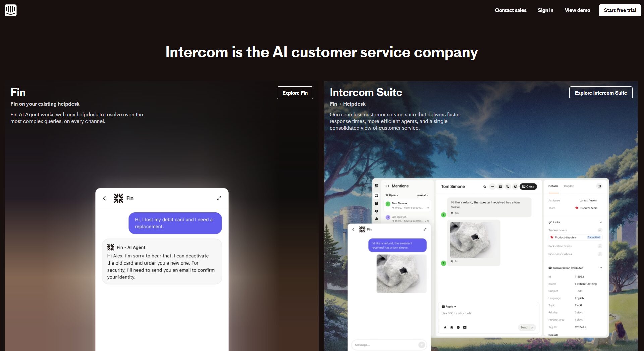Viewport: 644px width, 351px height.
Task: Click the Message input field in the small chat widget
Action: pos(386,345)
